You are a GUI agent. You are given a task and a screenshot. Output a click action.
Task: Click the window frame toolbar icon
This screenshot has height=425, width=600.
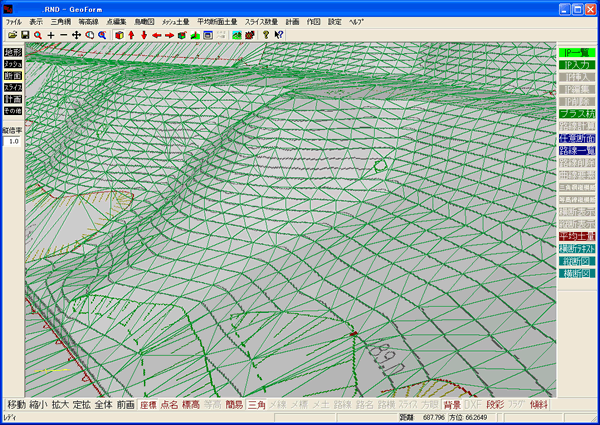coord(208,35)
